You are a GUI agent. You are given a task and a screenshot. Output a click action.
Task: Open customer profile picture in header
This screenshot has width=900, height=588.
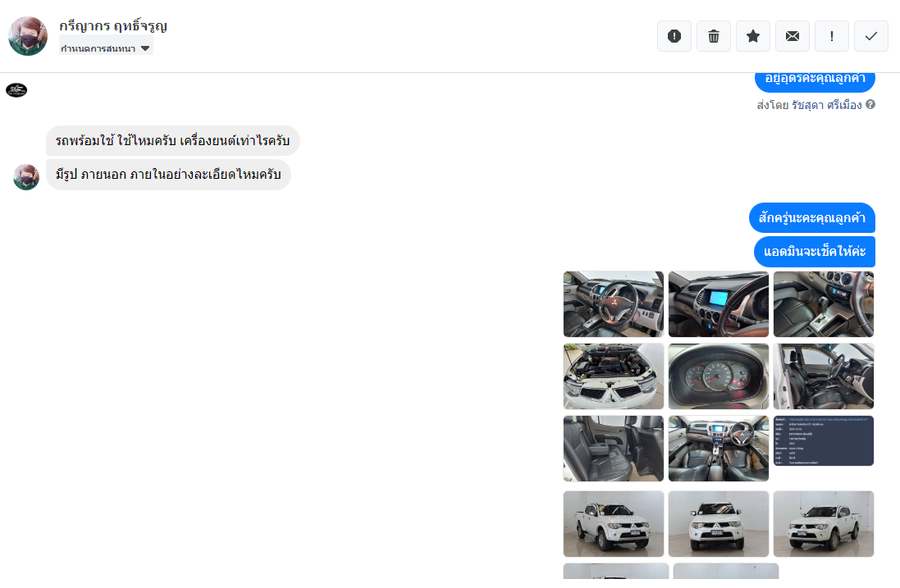pos(28,36)
